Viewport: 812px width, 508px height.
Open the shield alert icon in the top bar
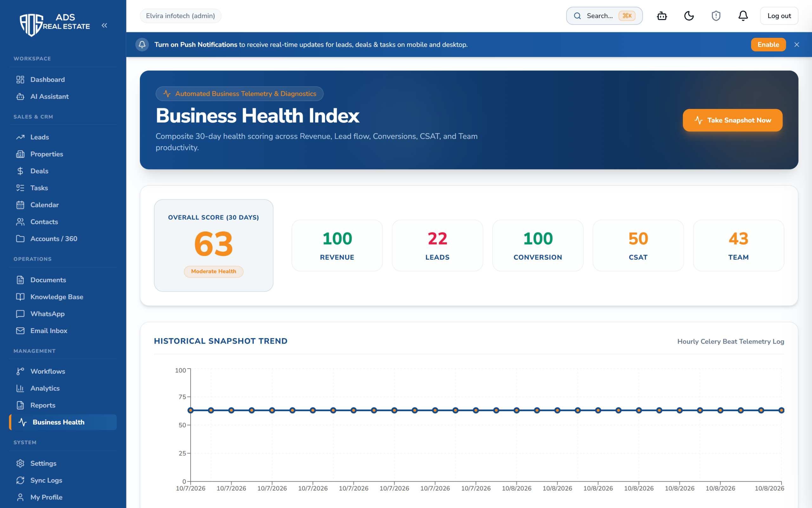pos(716,16)
